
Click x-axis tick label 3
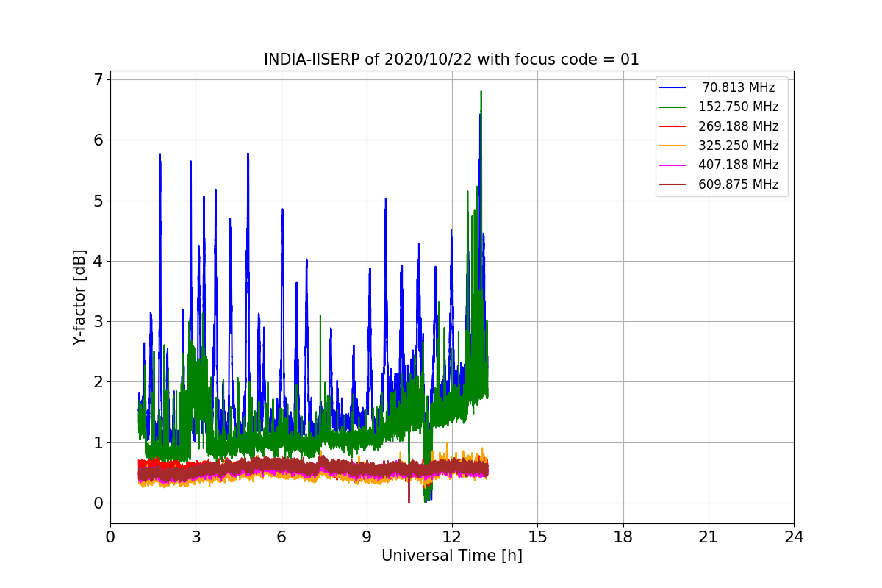click(196, 537)
